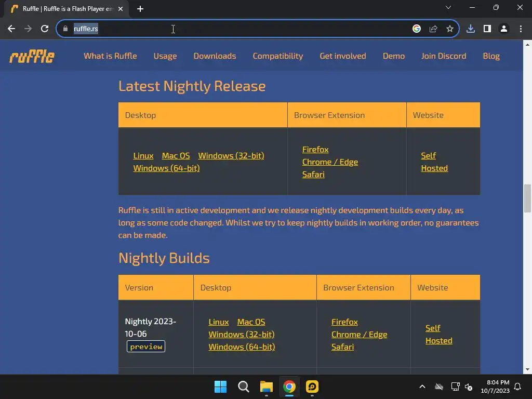
Task: Click Latest Nightly Release heading
Action: pos(192,86)
